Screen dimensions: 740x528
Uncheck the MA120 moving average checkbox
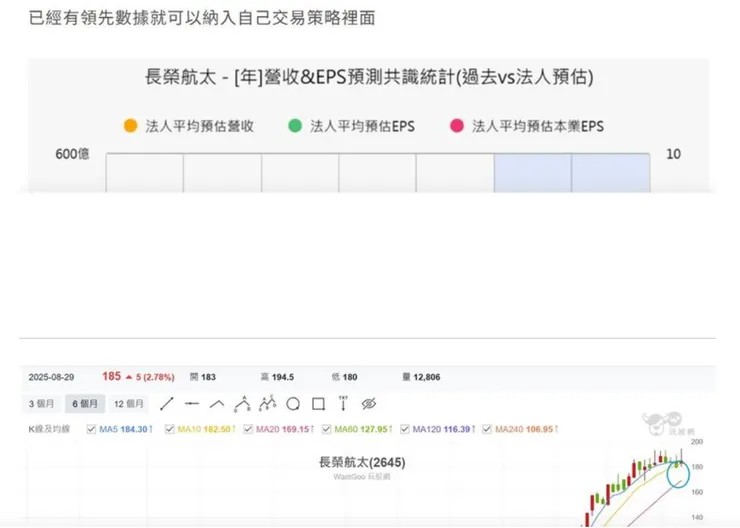(x=405, y=429)
